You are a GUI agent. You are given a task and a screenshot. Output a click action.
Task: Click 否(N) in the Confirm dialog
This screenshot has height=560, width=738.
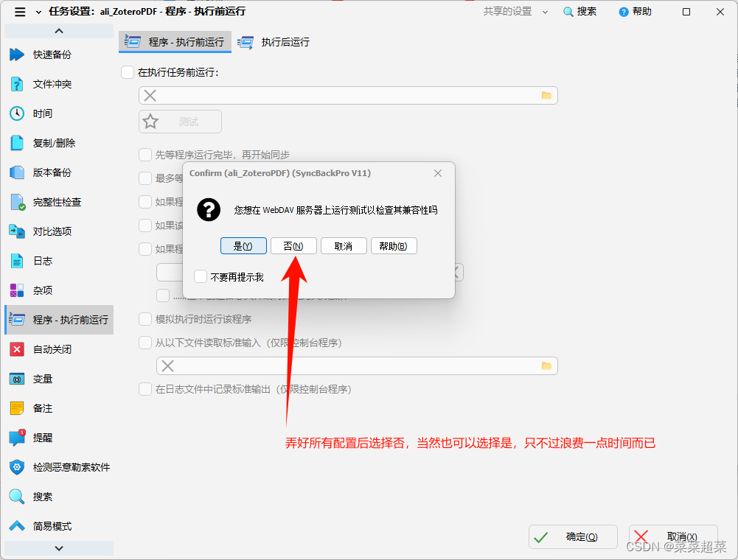tap(293, 246)
